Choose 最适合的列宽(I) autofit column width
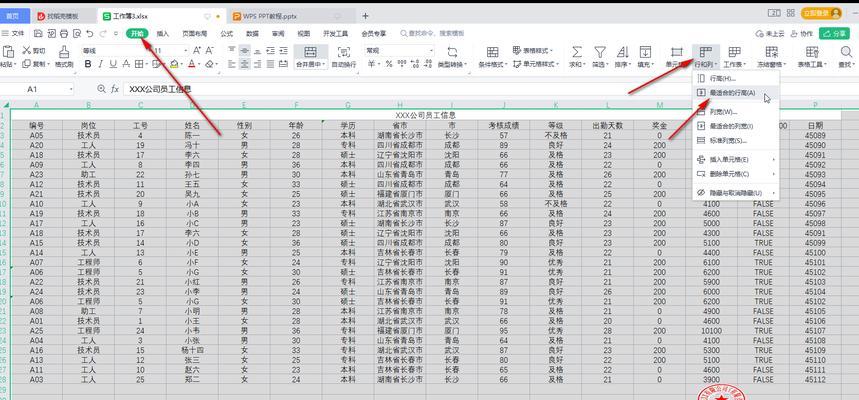859x400 pixels. pos(735,126)
